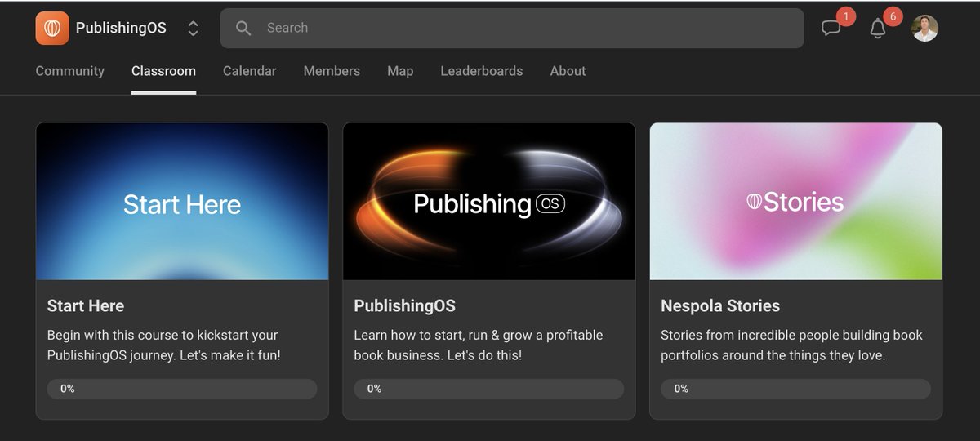The width and height of the screenshot is (980, 441).
Task: Open the chat messages icon
Action: 831,29
